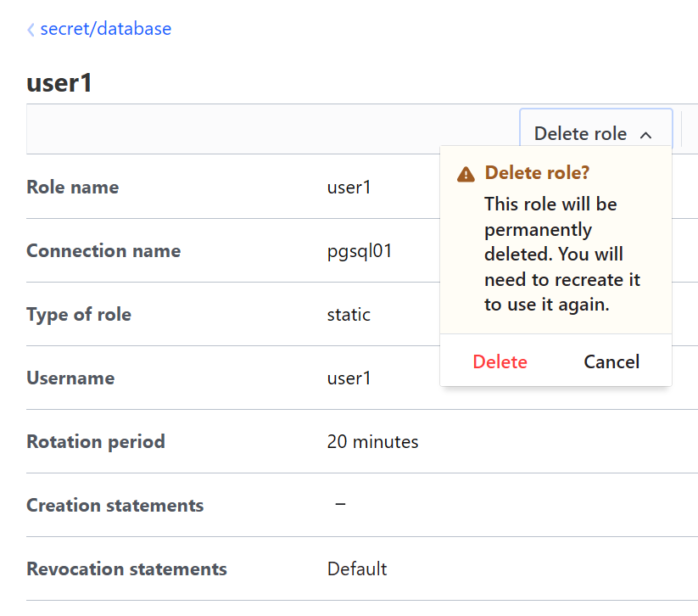This screenshot has width=698, height=616.
Task: Click the static type of role value
Action: tap(348, 314)
